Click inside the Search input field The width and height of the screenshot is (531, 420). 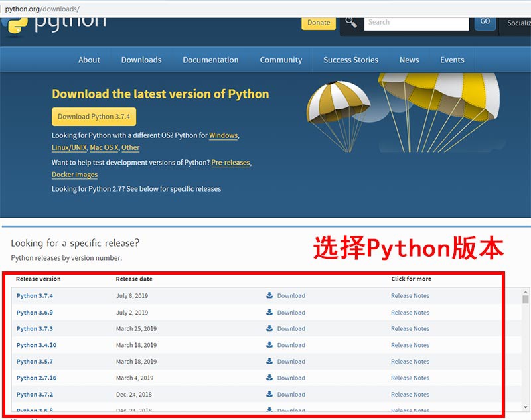[416, 22]
